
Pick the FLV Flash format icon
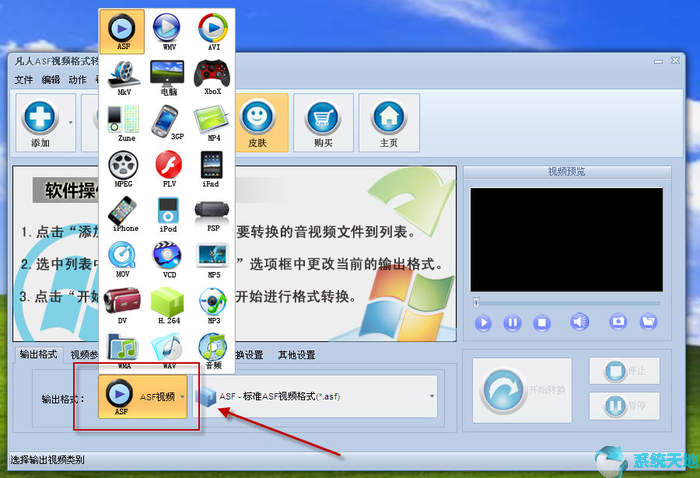click(x=166, y=168)
